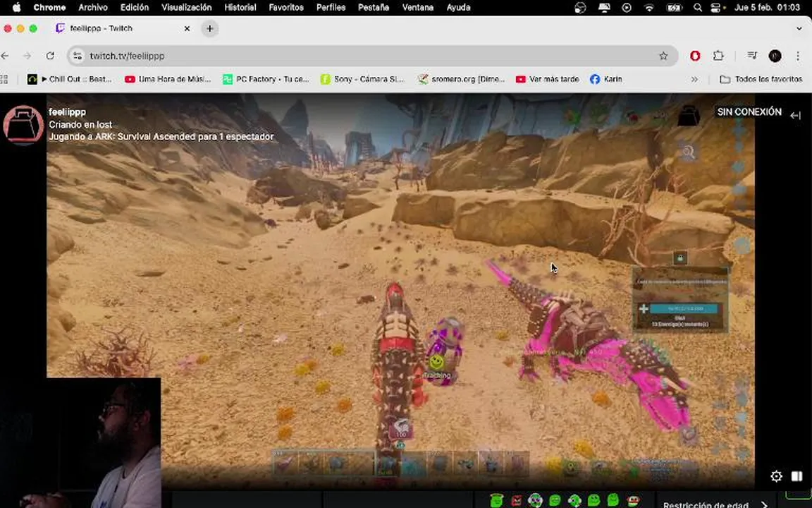The width and height of the screenshot is (812, 508).
Task: Open the feeliippp channel name link
Action: coord(68,112)
